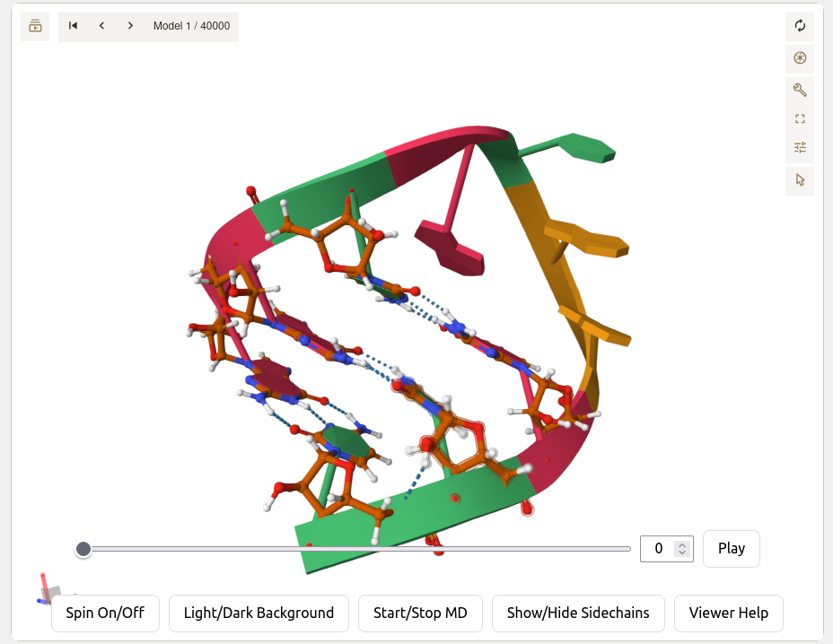Open the animation/state snapshots icon
Screen dimensions: 833x644
pyautogui.click(x=35, y=26)
